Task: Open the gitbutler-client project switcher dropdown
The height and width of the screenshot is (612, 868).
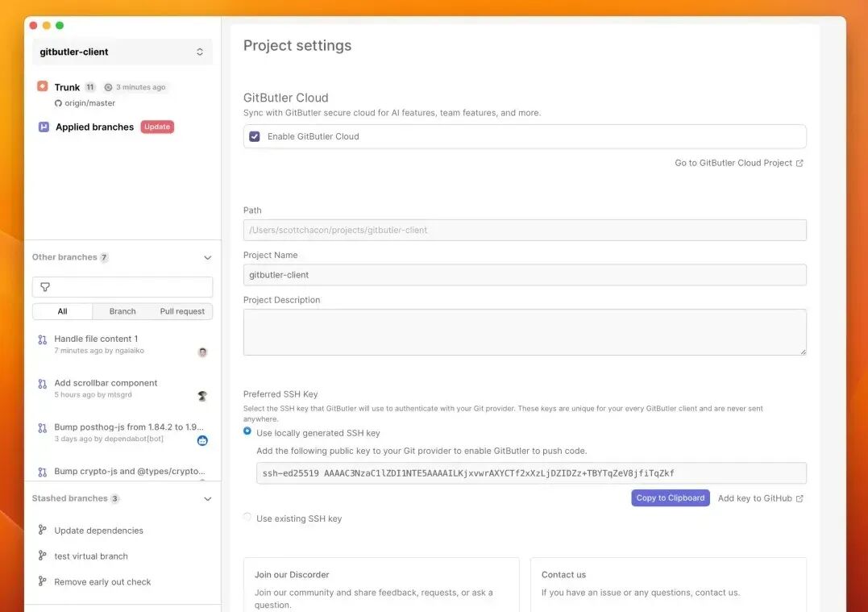Action: [123, 52]
